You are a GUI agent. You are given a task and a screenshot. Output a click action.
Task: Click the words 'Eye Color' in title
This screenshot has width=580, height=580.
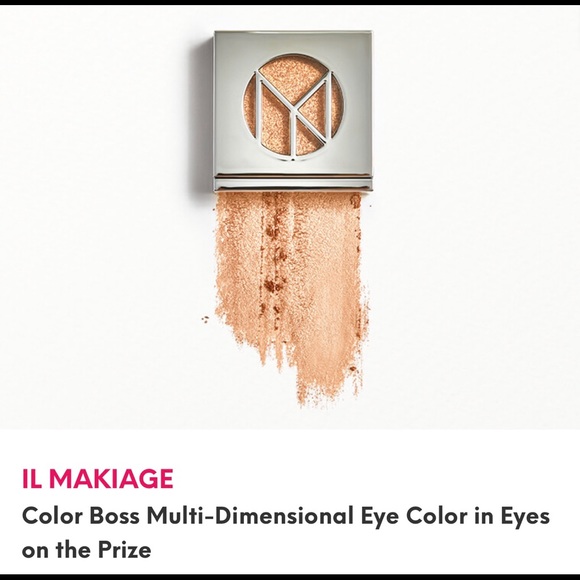pyautogui.click(x=414, y=516)
